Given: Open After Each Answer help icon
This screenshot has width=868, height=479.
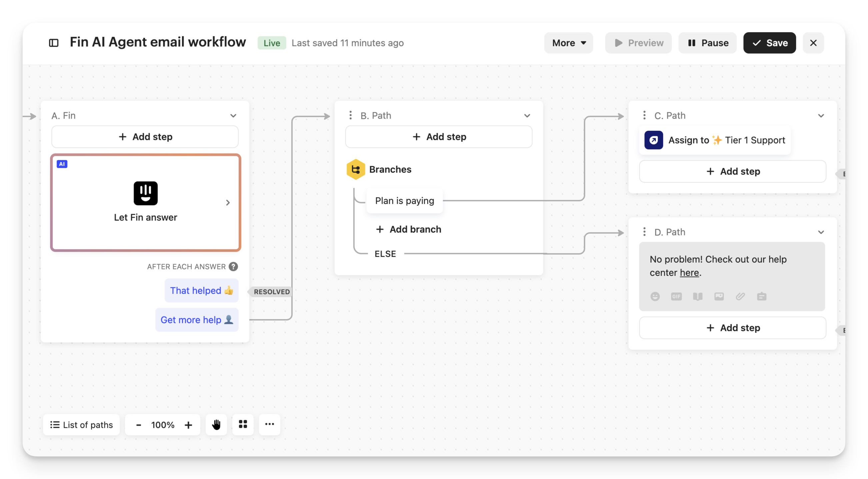Looking at the screenshot, I should (x=233, y=266).
